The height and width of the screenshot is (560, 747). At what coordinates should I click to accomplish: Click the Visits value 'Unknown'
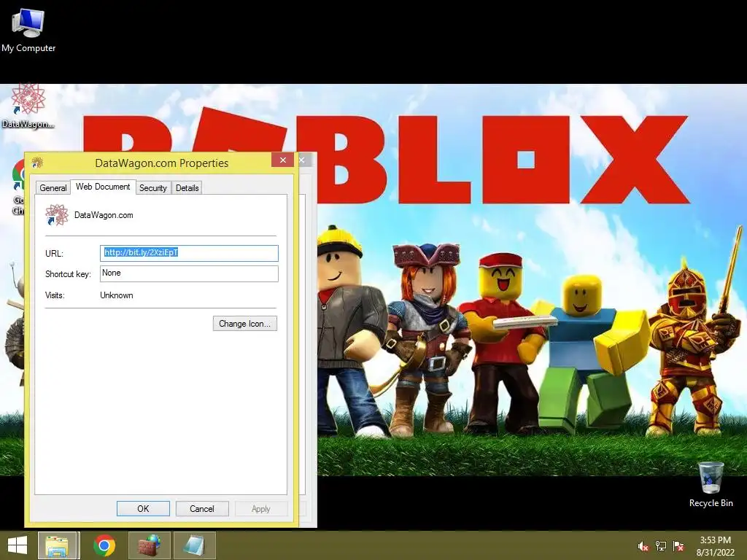click(x=116, y=295)
